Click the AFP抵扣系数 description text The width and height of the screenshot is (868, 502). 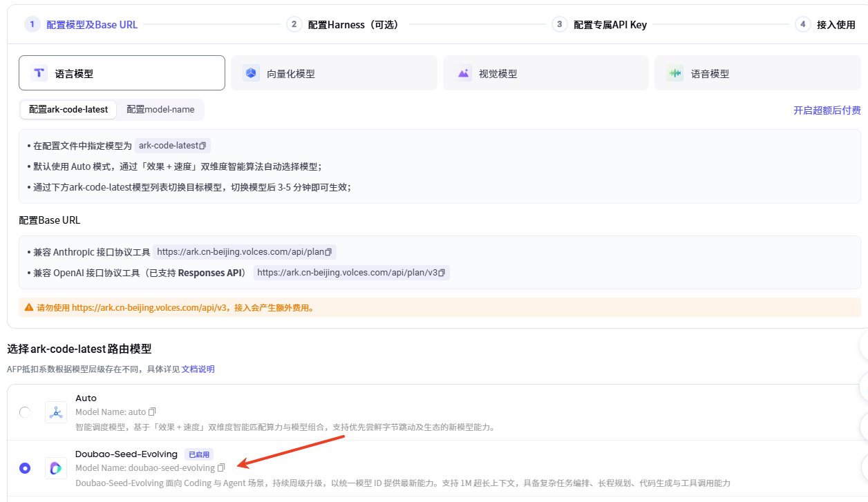93,369
